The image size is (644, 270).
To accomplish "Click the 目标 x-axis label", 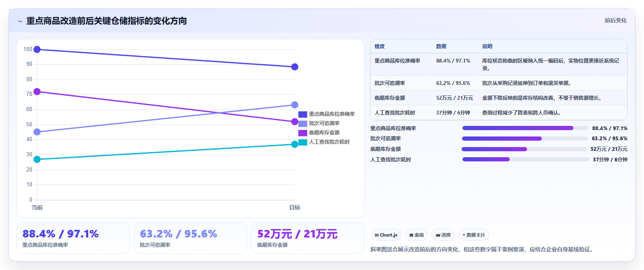I will pyautogui.click(x=295, y=207).
